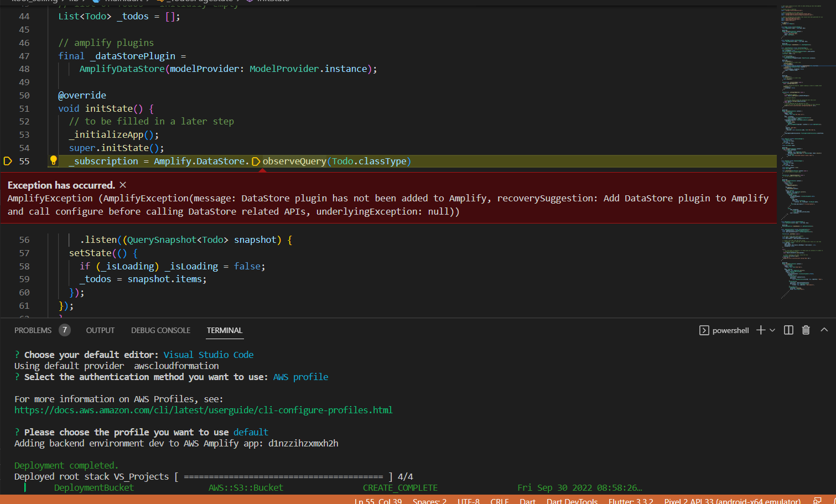Open the terminal launch profile dropdown chevron
Viewport: 836px width, 504px height.
772,330
